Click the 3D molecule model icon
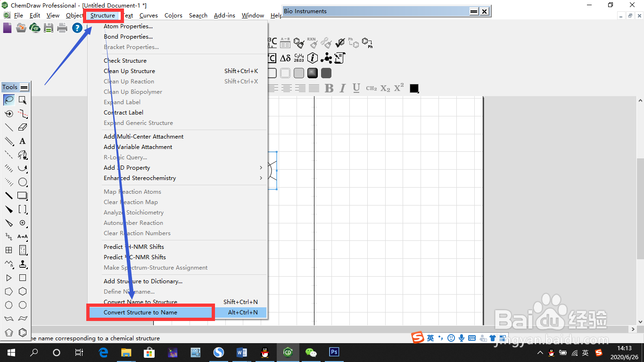Image resolution: width=644 pixels, height=362 pixels. [x=326, y=58]
